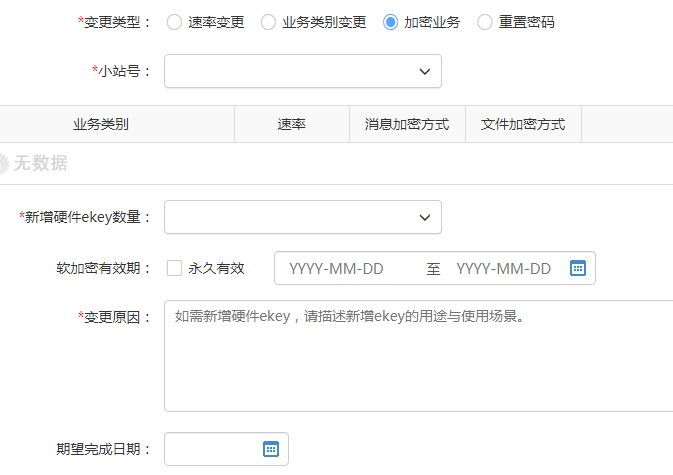Open the 小站号 dropdown
This screenshot has height=475, width=673.
coord(303,71)
